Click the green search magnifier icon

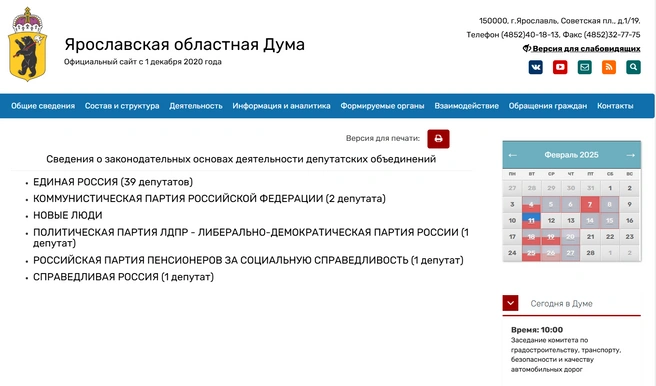tap(633, 67)
